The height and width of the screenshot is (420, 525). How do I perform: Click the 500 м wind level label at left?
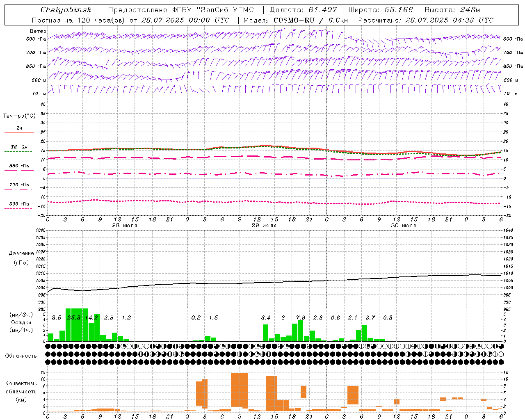[39, 80]
